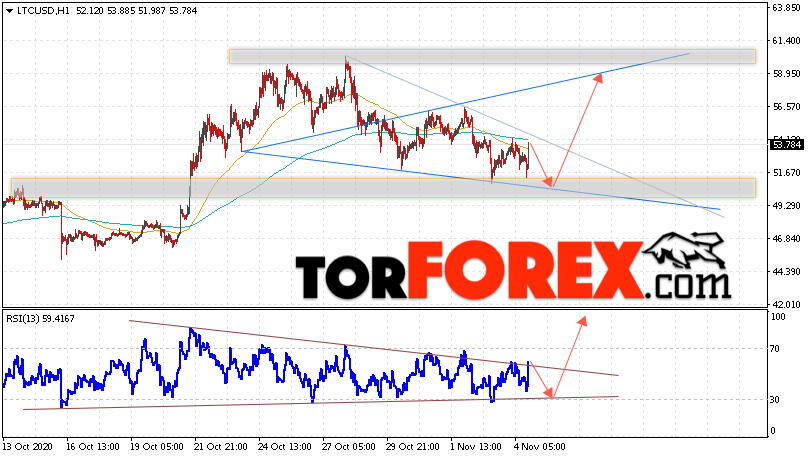Image resolution: width=808 pixels, height=458 pixels.
Task: Click the 13 Oct 2020 date label
Action: (x=27, y=446)
